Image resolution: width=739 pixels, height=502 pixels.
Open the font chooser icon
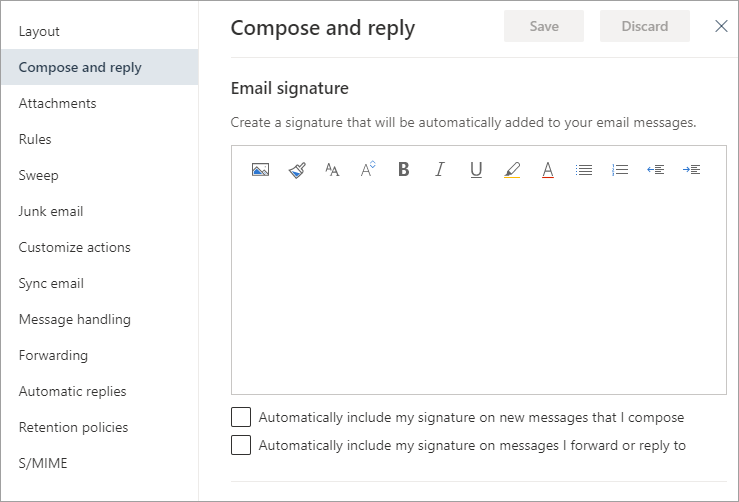[x=332, y=170]
